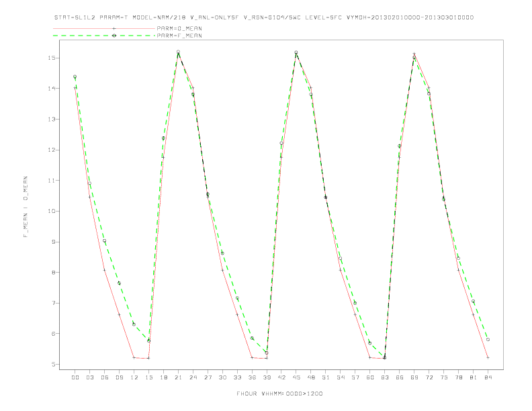Click the x-axis forecast hour label 21
The width and height of the screenshot is (532, 411).
pyautogui.click(x=178, y=377)
